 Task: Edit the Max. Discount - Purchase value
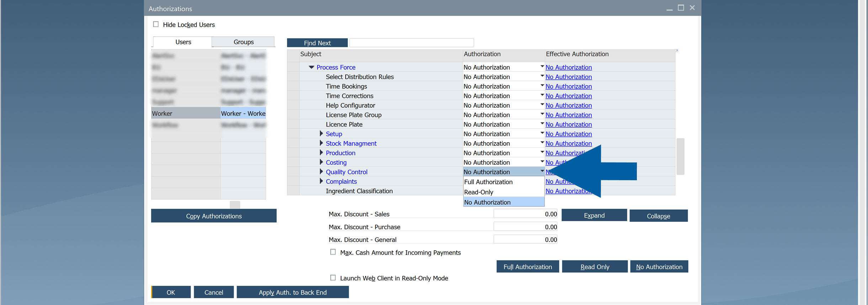tap(525, 227)
